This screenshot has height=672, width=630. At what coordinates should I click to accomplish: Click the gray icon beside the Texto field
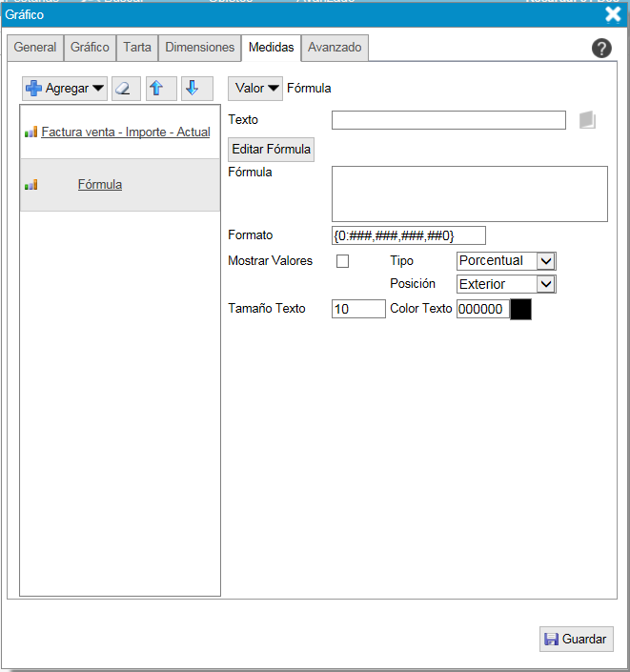587,120
